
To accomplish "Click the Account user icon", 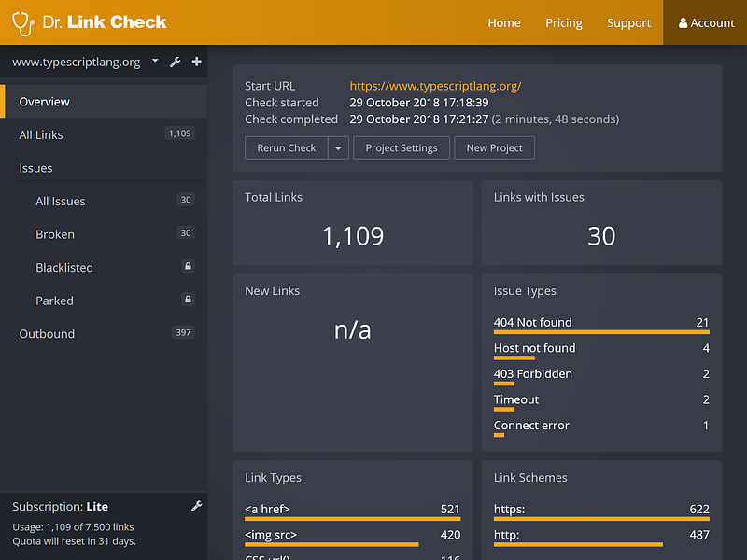I will click(x=683, y=22).
